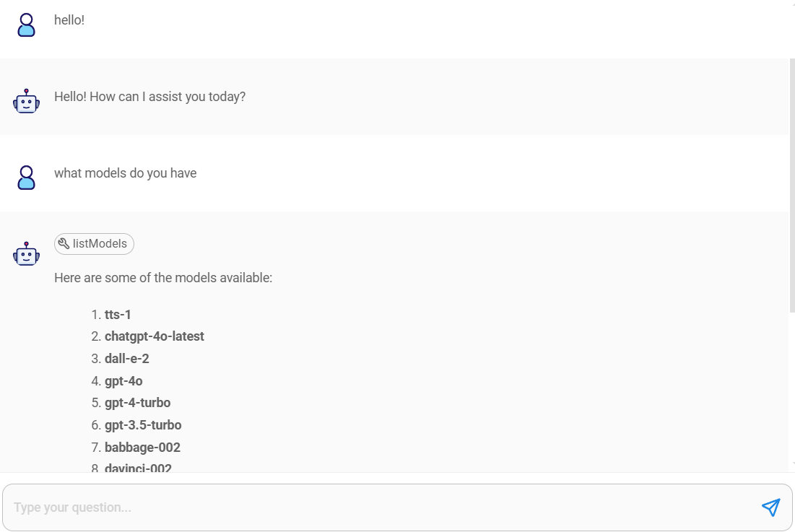Click the wrench icon on listModels chip
Viewport: 795px width, 532px height.
tap(64, 243)
